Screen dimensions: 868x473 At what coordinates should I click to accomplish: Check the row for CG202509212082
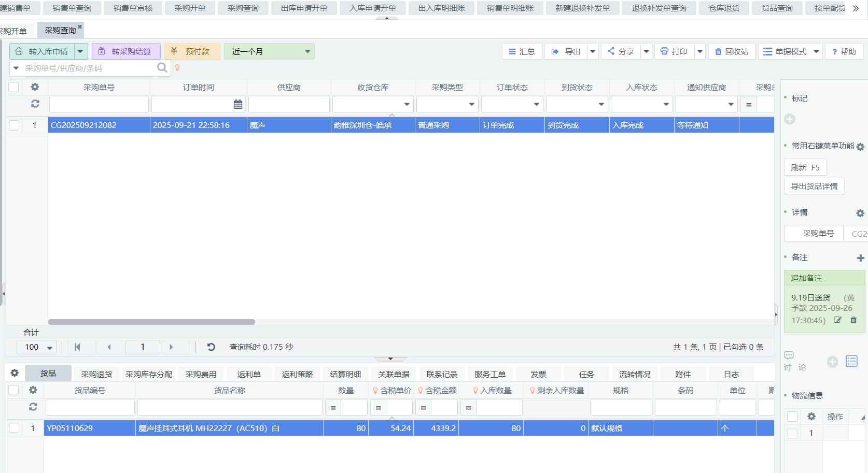[x=14, y=125]
